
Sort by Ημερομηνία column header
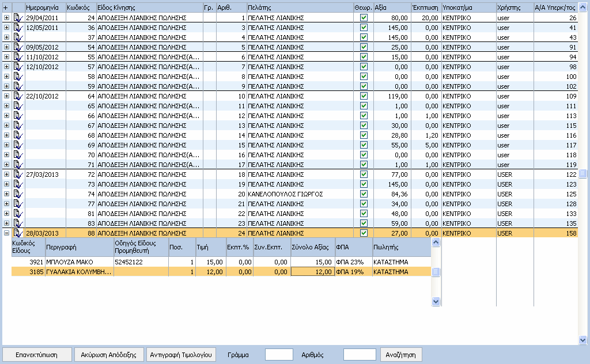[45, 7]
